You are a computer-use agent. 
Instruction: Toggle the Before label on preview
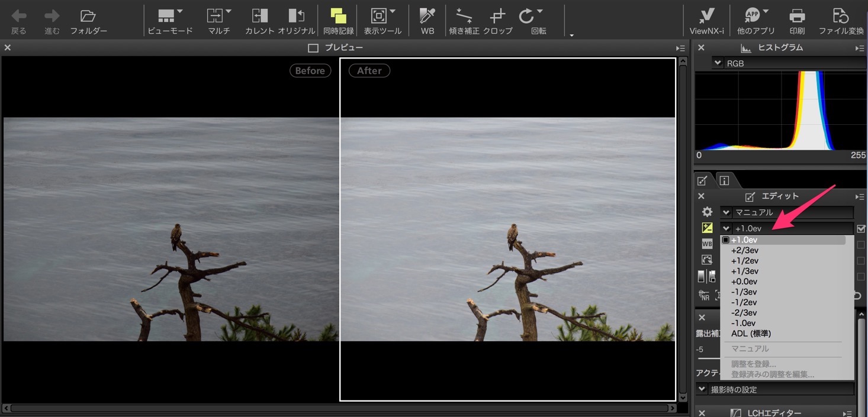pos(310,71)
